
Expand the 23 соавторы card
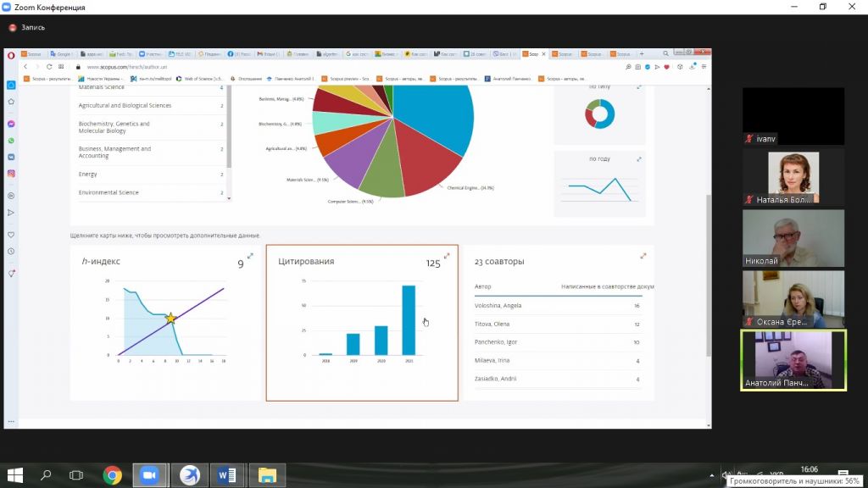tap(643, 256)
